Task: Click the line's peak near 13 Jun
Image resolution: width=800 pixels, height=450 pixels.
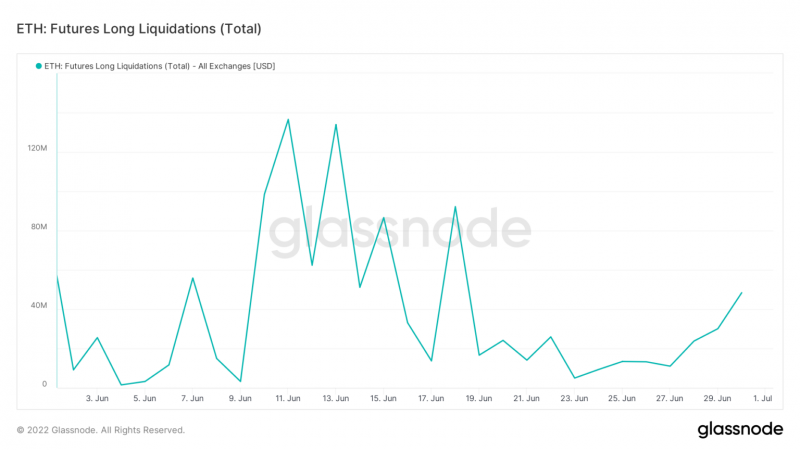Action: tap(336, 124)
